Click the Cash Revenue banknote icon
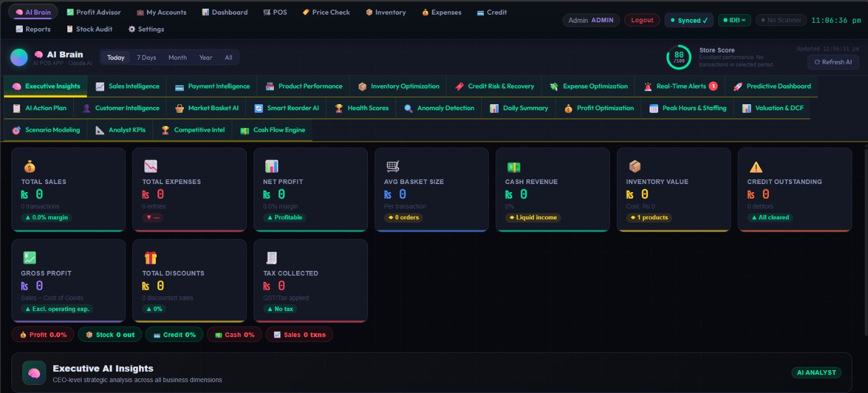 [514, 167]
